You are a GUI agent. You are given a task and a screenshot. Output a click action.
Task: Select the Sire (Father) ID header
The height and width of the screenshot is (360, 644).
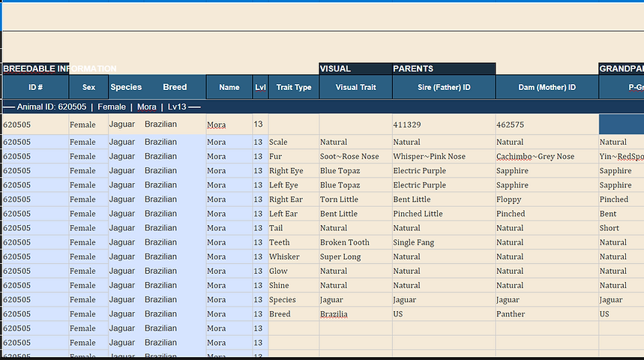pos(444,87)
